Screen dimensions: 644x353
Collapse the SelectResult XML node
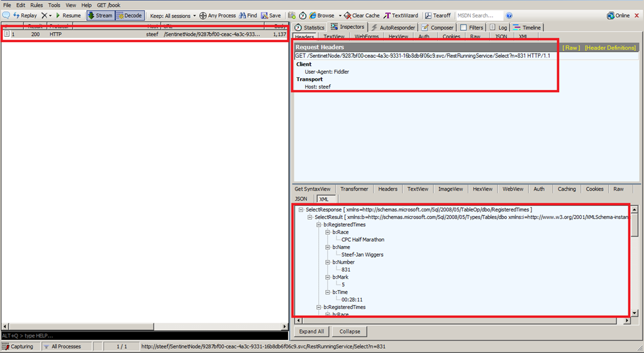tap(309, 217)
